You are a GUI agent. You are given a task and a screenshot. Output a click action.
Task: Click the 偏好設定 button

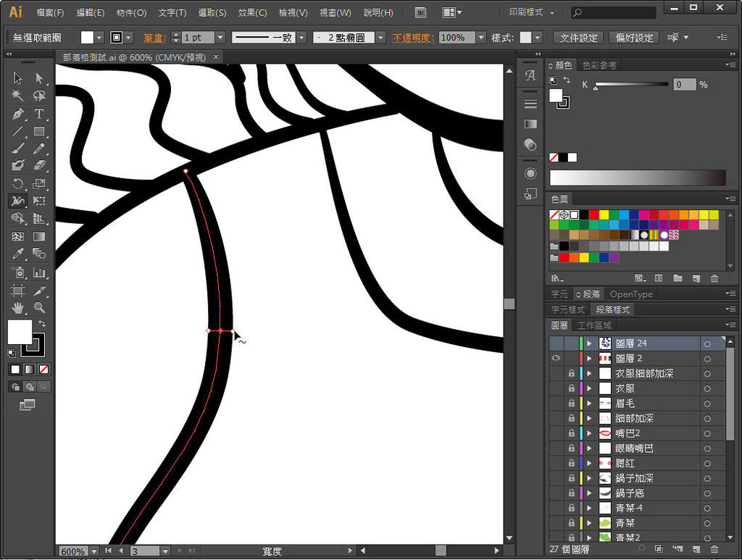click(x=634, y=38)
